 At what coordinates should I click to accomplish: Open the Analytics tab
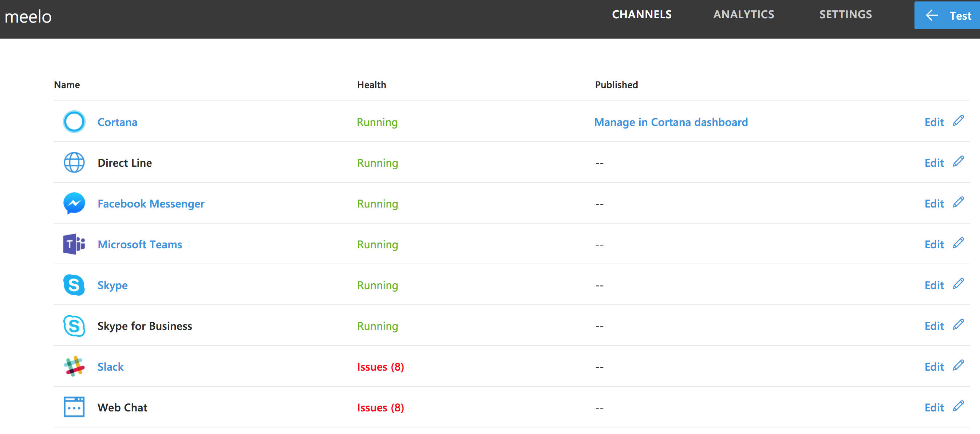click(743, 15)
